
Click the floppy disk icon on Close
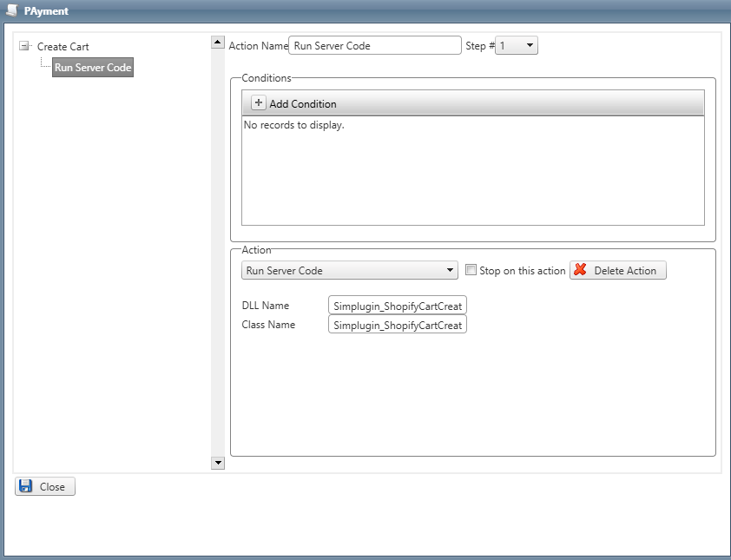(x=26, y=486)
